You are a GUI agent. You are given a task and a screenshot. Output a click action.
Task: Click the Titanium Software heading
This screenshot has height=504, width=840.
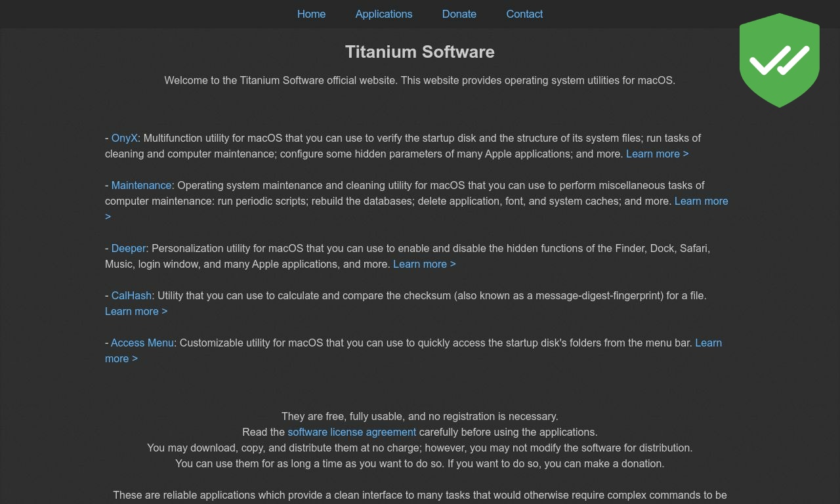coord(420,52)
